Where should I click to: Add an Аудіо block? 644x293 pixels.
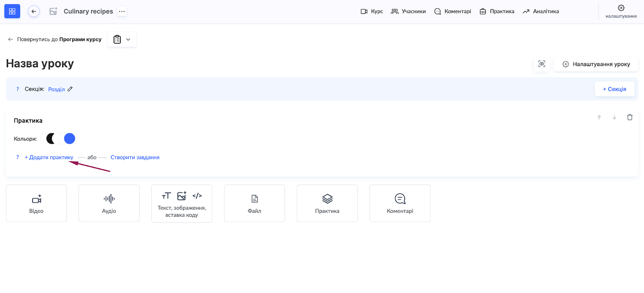pyautogui.click(x=109, y=204)
